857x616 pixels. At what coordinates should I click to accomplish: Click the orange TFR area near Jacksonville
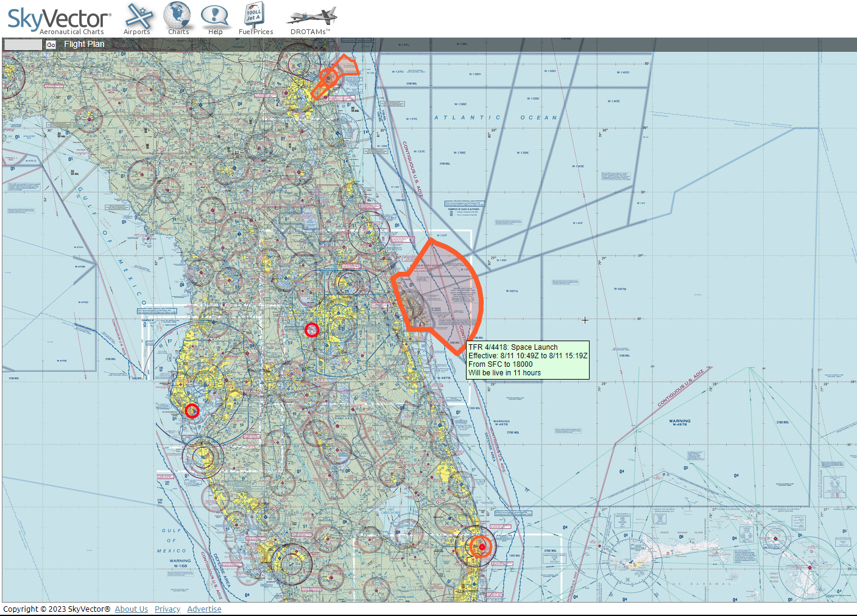[x=334, y=76]
